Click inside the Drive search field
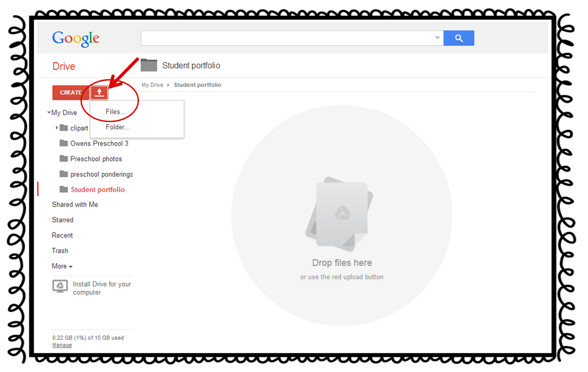The height and width of the screenshot is (372, 588). click(287, 38)
